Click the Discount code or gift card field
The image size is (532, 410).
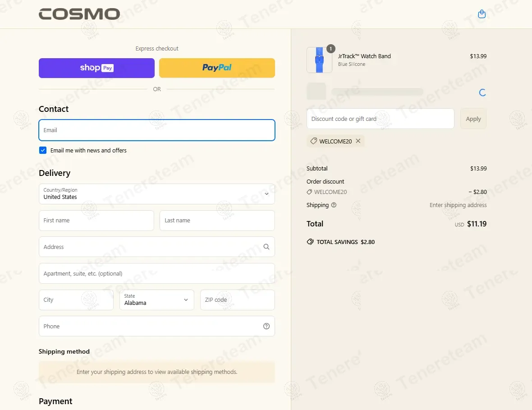point(380,119)
